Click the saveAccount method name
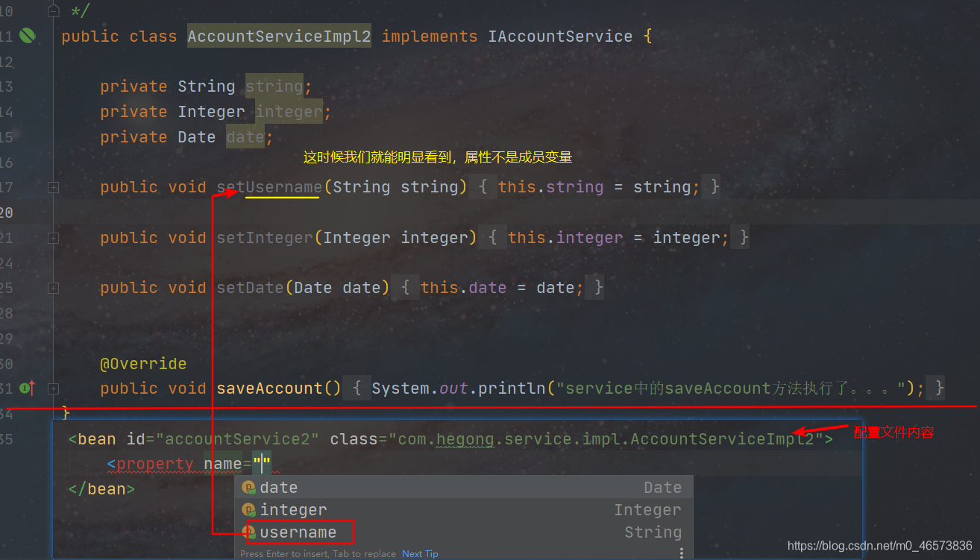This screenshot has height=560, width=980. point(269,388)
